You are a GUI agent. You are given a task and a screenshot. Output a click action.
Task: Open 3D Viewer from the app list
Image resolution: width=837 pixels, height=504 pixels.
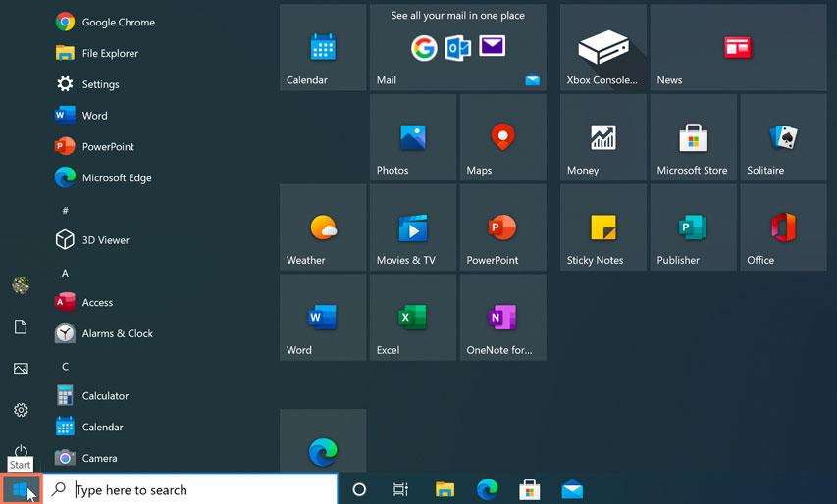105,240
